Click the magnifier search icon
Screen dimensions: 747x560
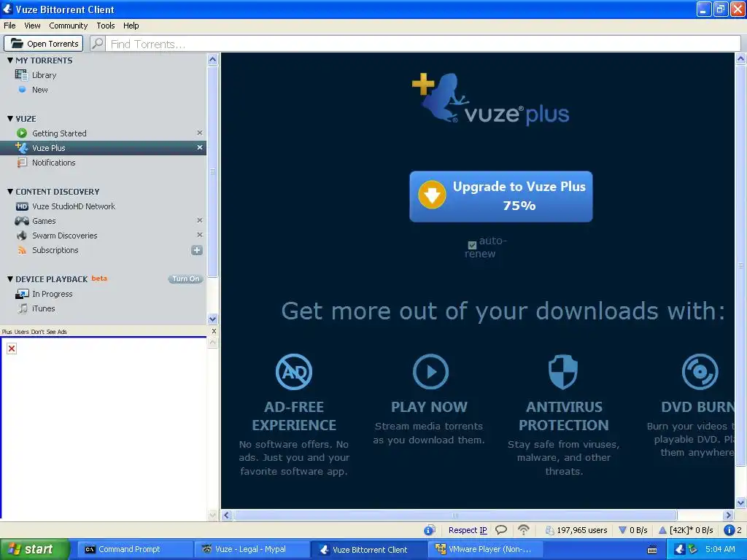[x=98, y=43]
